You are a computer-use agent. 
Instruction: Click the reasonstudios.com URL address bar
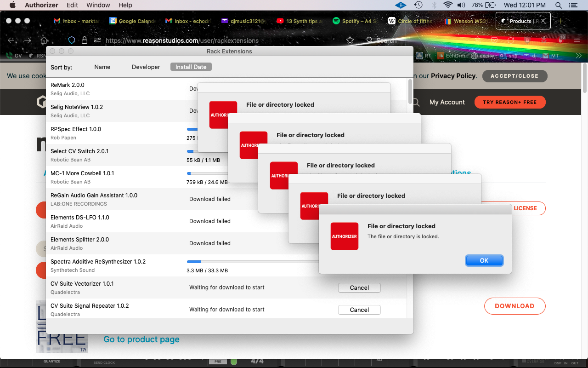pyautogui.click(x=182, y=40)
